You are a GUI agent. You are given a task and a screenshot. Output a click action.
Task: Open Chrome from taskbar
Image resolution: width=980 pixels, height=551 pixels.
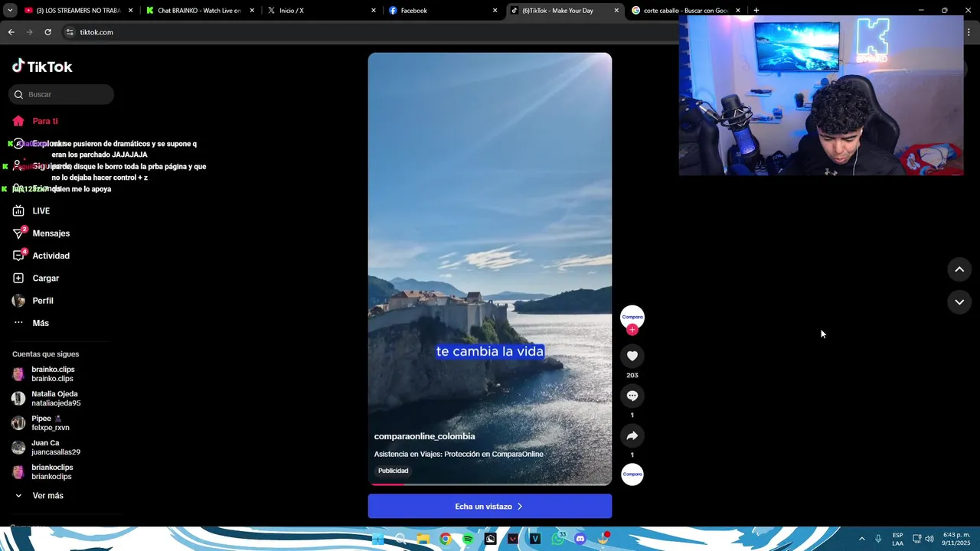pos(445,539)
